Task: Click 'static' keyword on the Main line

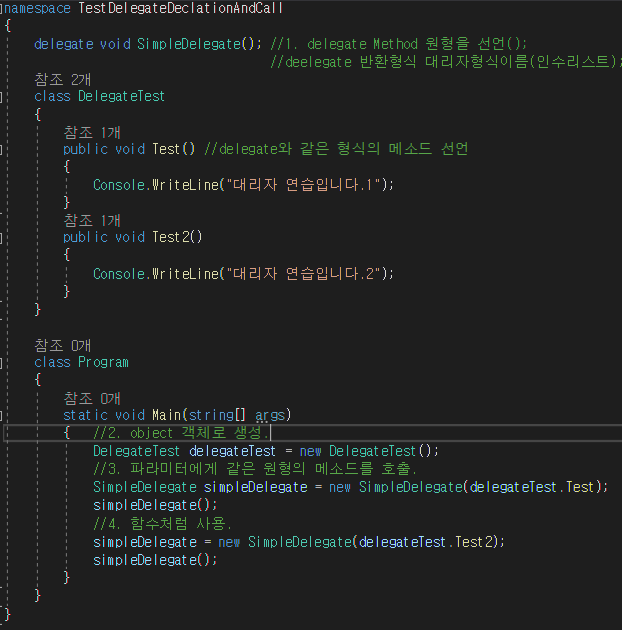Action: point(86,415)
